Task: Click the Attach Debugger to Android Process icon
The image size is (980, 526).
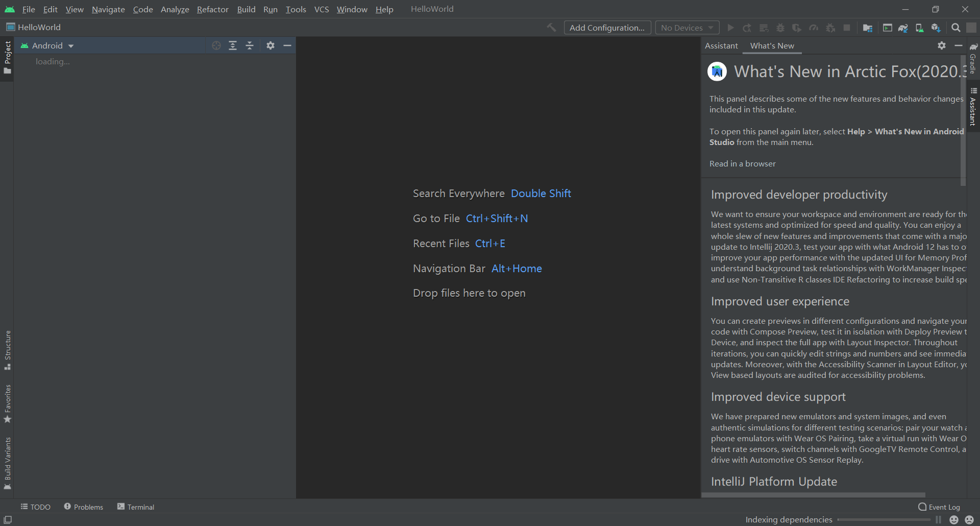Action: [x=830, y=28]
